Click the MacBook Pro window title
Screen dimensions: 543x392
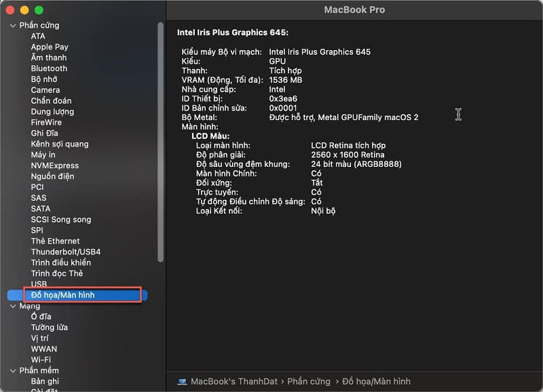click(x=354, y=10)
